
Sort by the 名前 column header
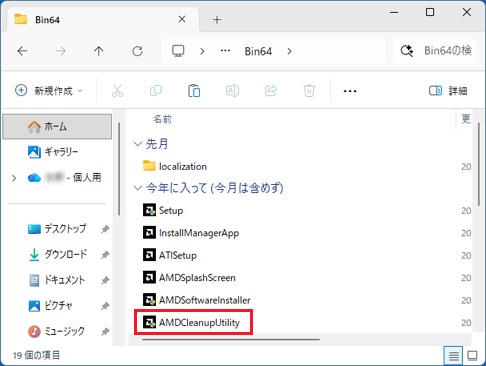pyautogui.click(x=162, y=119)
